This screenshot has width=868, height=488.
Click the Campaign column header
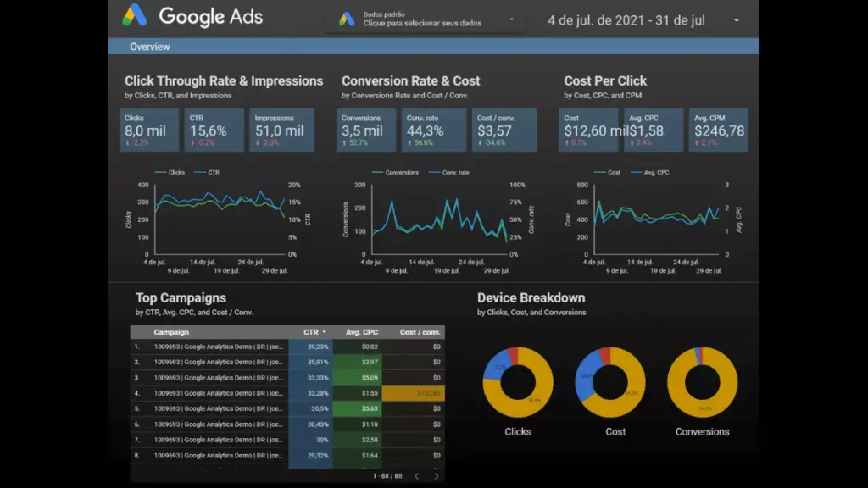[171, 332]
